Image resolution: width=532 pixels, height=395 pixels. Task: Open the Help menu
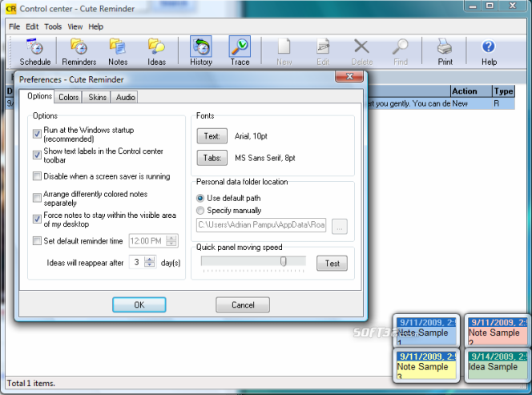95,26
